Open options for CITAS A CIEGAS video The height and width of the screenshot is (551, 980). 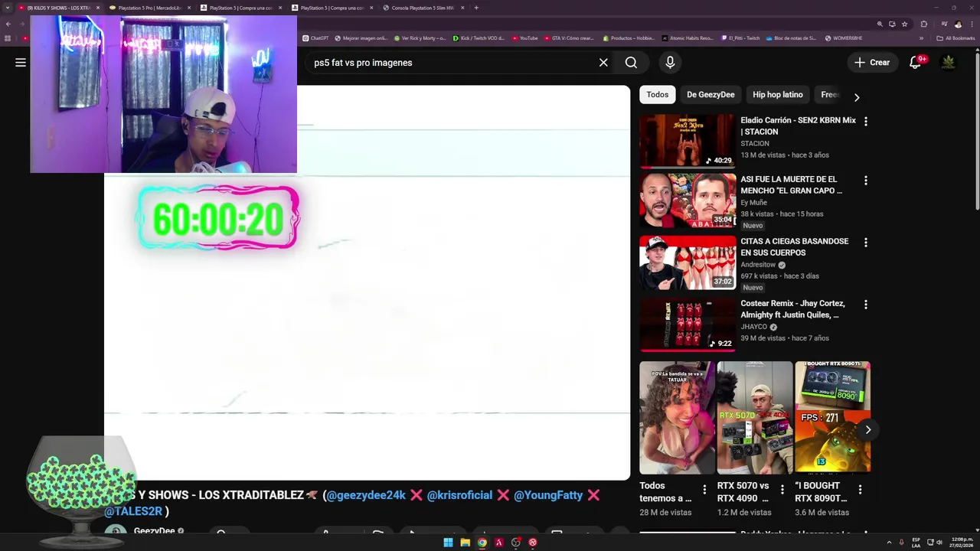866,243
